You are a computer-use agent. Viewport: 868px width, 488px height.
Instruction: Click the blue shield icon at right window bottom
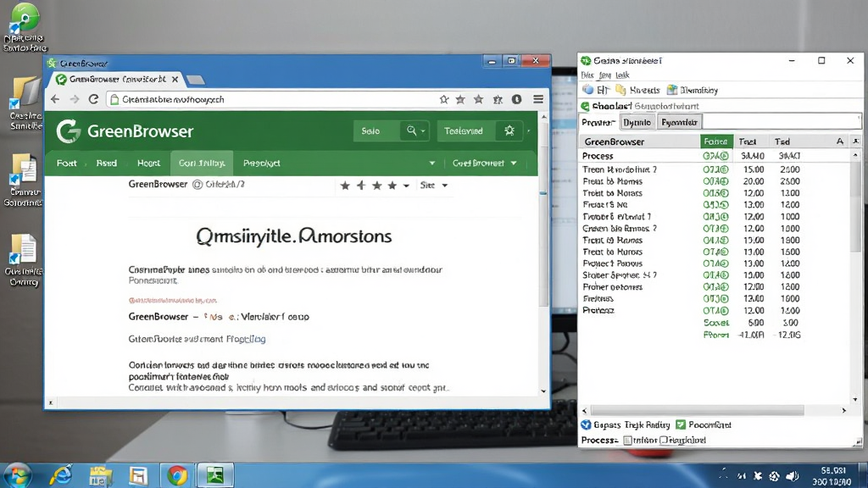click(586, 425)
